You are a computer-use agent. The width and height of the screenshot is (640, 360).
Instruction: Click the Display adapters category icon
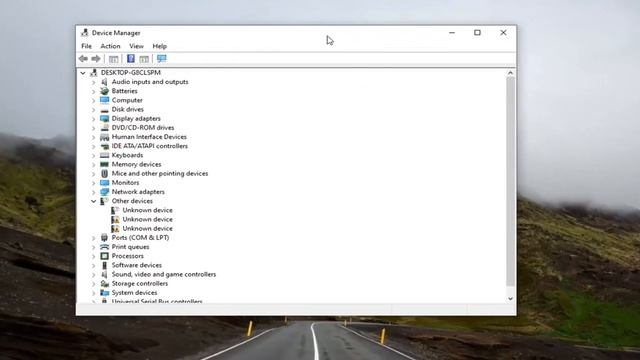click(x=104, y=118)
